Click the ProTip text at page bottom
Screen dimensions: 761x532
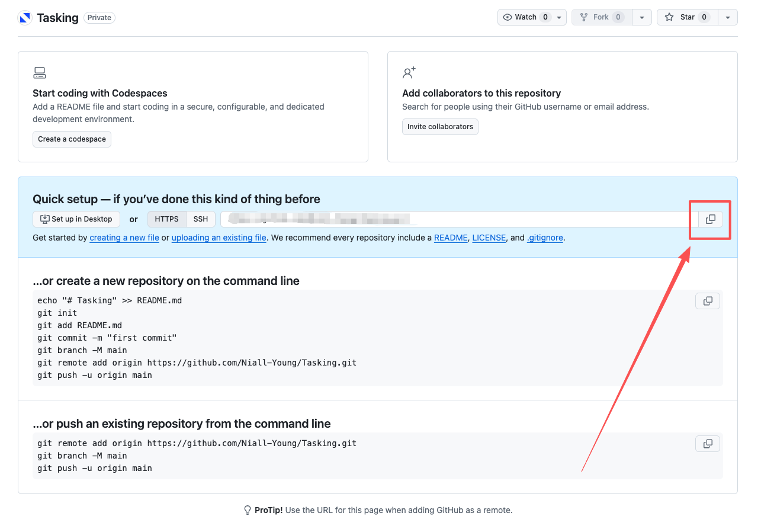point(384,510)
